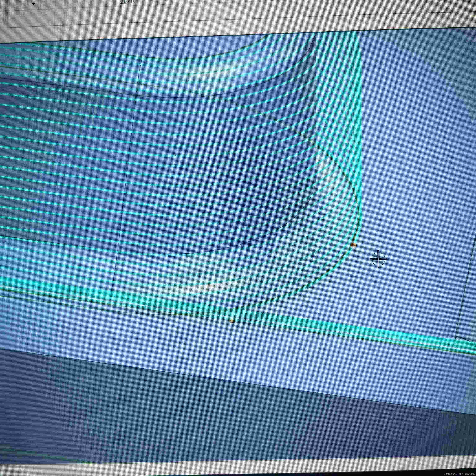The height and width of the screenshot is (476, 476).
Task: Select the orange point on the corner curve
Action: [354, 245]
